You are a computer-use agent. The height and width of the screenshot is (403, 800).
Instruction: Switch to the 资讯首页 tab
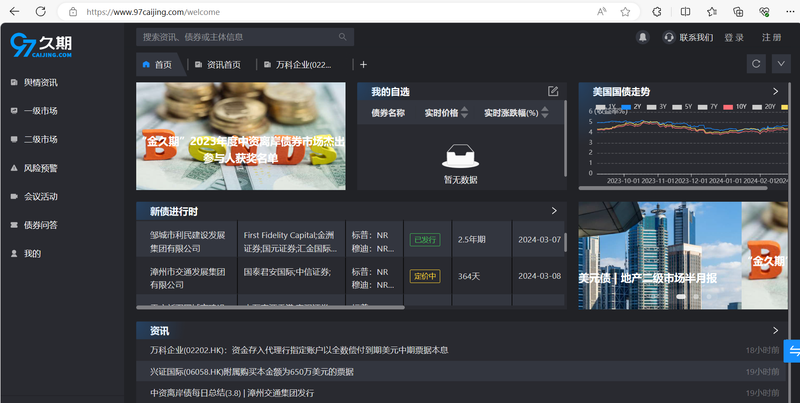pyautogui.click(x=217, y=65)
